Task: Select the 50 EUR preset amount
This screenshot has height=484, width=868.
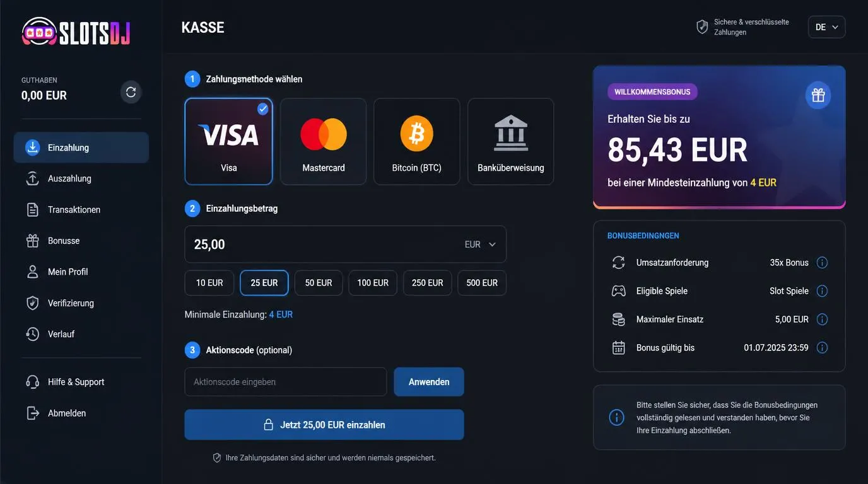Action: pos(319,283)
